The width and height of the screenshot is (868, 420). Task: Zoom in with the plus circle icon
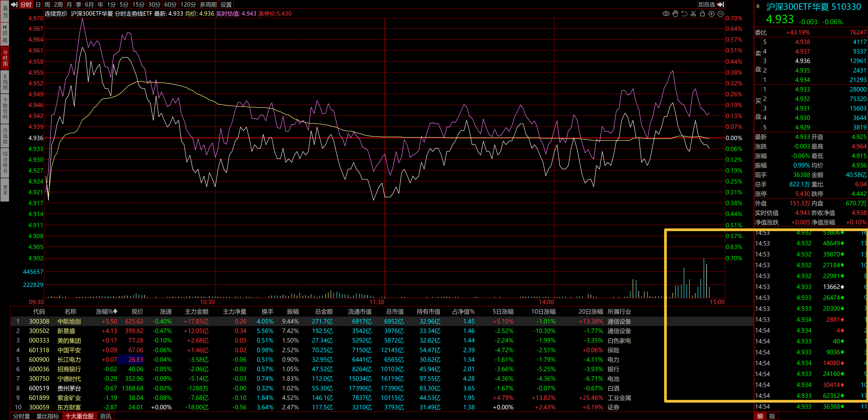(711, 14)
